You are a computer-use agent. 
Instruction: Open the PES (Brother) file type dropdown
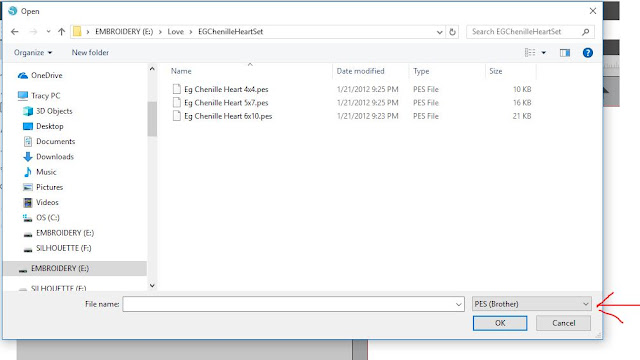(532, 304)
